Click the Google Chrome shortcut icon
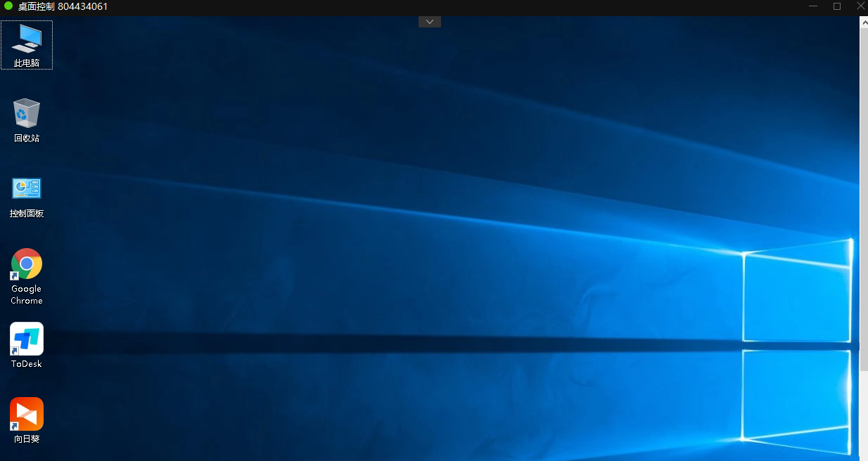Viewport: 868px width, 461px height. click(27, 264)
